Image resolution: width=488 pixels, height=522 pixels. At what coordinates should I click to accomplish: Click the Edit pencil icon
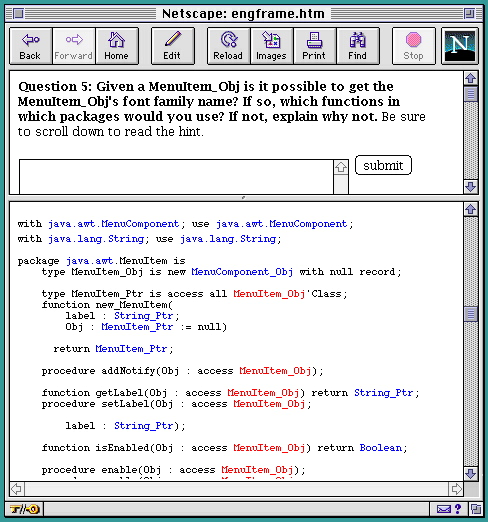[x=172, y=46]
